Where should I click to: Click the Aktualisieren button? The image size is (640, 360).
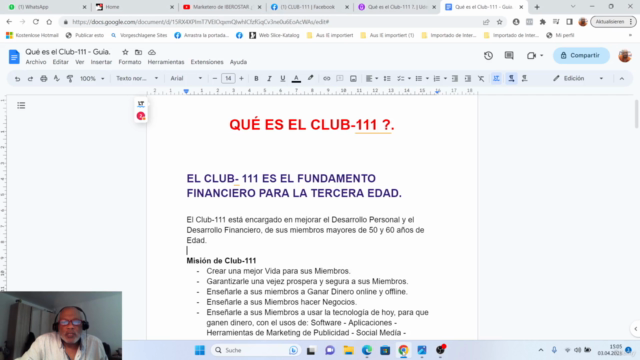613,22
